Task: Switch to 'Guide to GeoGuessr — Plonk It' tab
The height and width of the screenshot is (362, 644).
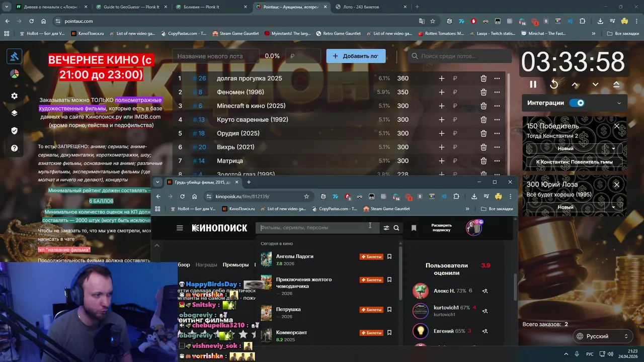Action: pos(131,7)
